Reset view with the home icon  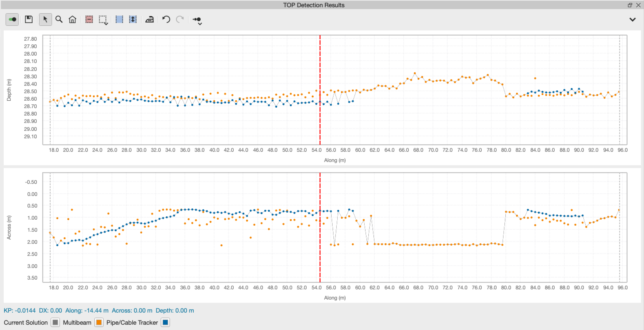click(72, 20)
